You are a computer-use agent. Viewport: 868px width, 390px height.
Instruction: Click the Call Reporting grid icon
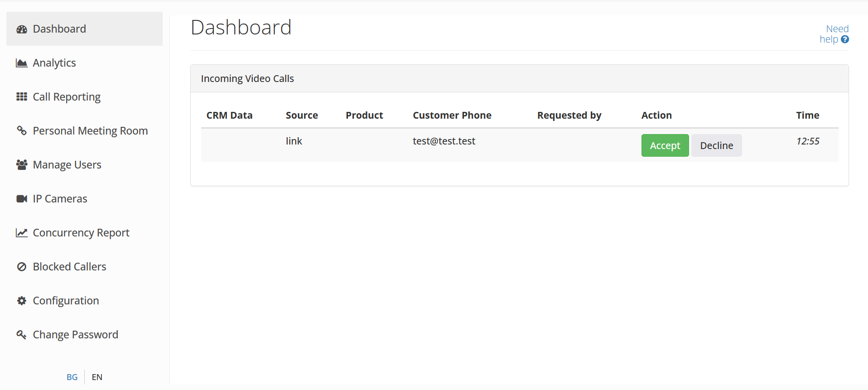pyautogui.click(x=22, y=97)
